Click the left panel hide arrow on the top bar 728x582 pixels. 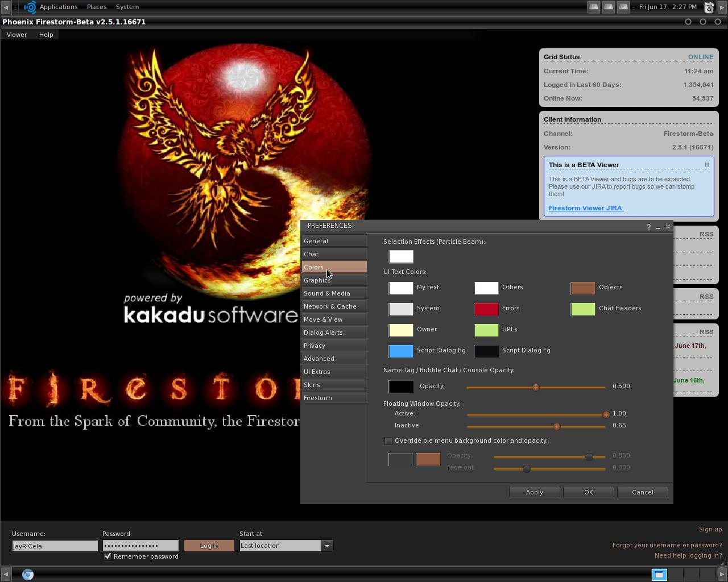point(6,7)
